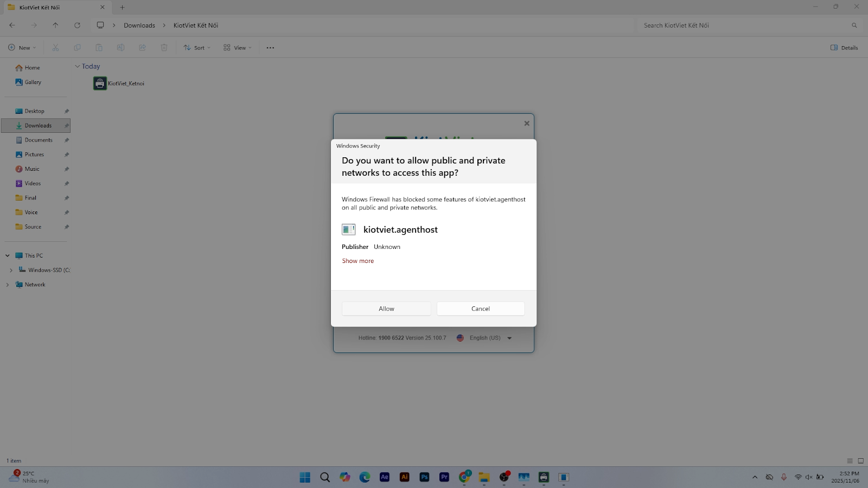Click Downloads in the address breadcrumb

[x=139, y=25]
